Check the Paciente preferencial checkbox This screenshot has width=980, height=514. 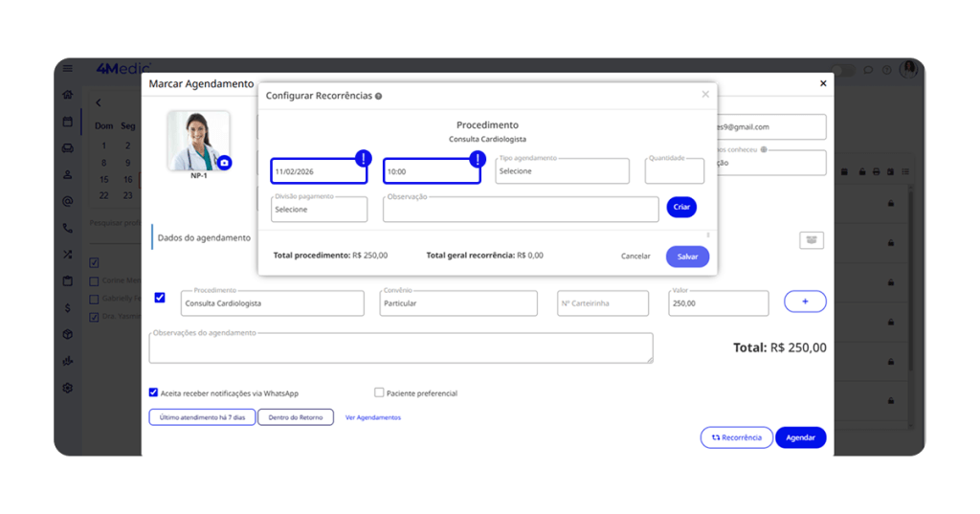click(379, 392)
